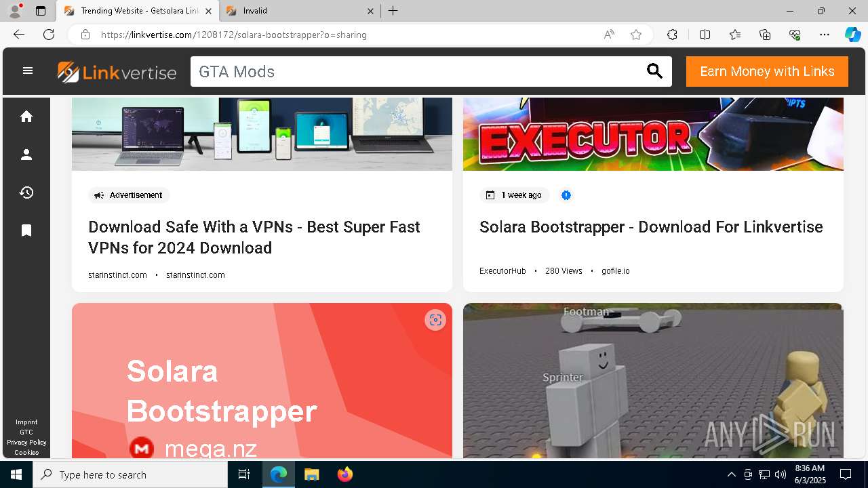Show hidden tray icons
The width and height of the screenshot is (868, 488).
(x=731, y=474)
